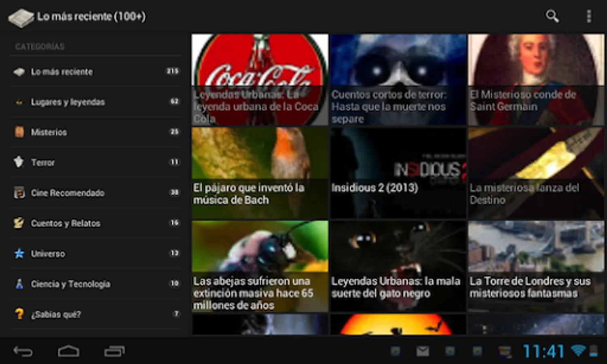This screenshot has width=607, height=364.
Task: Select Misterios category
Action: [95, 132]
